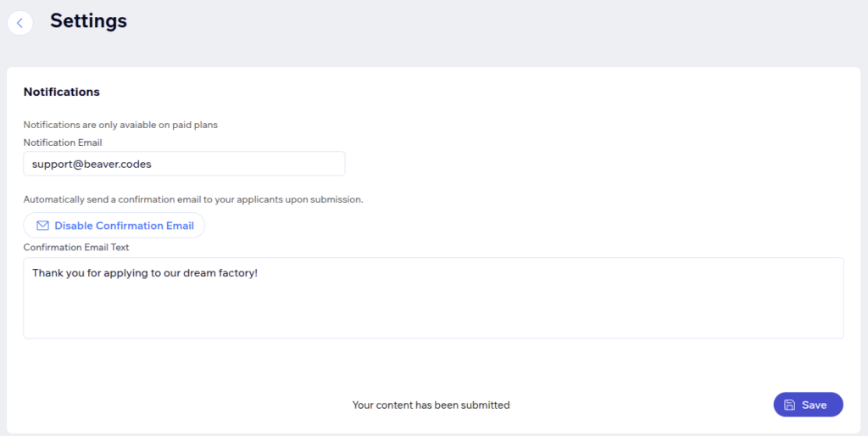Disable the confirmation email

(114, 226)
